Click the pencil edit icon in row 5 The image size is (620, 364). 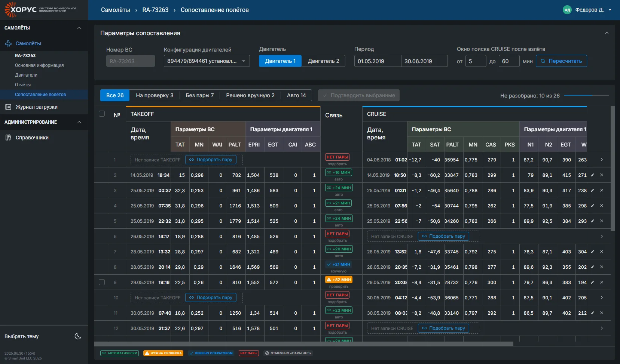(x=593, y=221)
